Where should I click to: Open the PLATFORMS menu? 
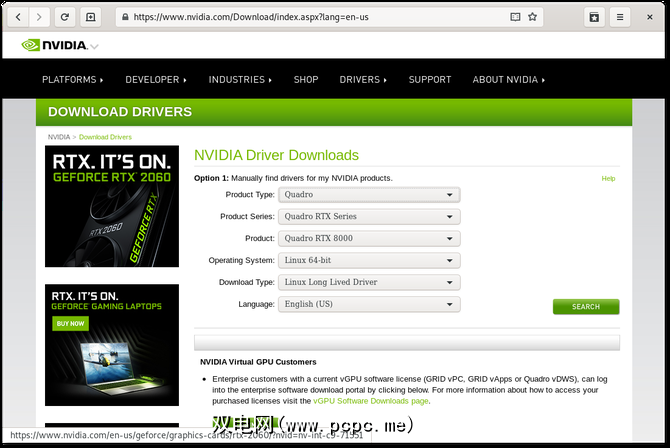(x=73, y=80)
